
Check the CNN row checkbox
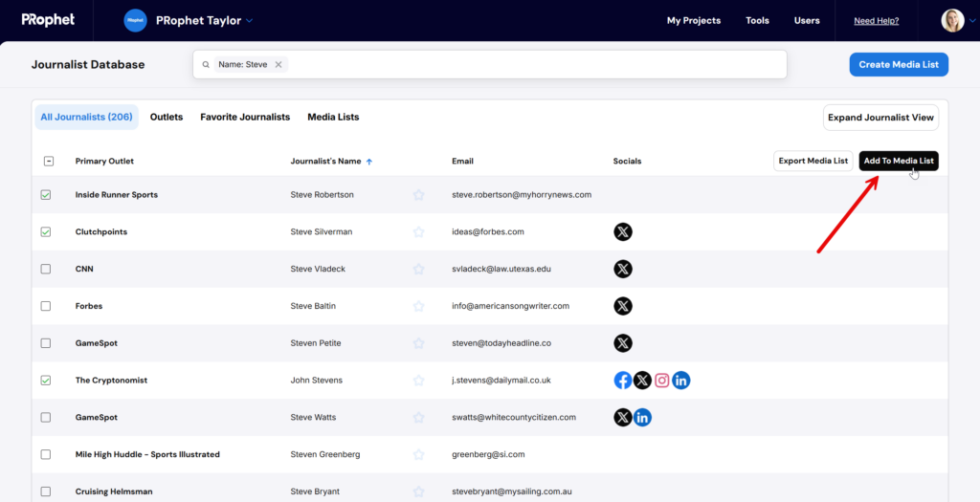click(x=46, y=269)
